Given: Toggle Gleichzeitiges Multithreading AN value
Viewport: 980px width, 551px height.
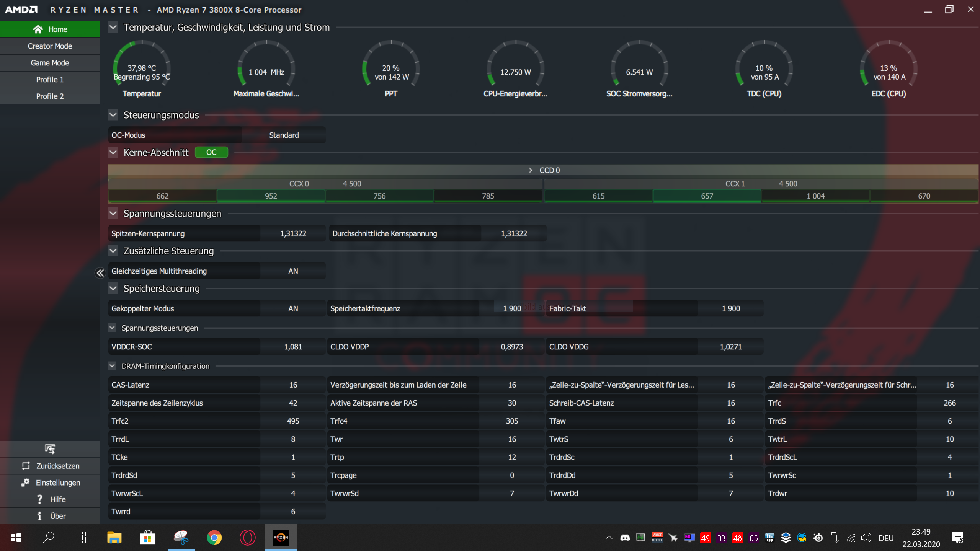Looking at the screenshot, I should [x=293, y=271].
